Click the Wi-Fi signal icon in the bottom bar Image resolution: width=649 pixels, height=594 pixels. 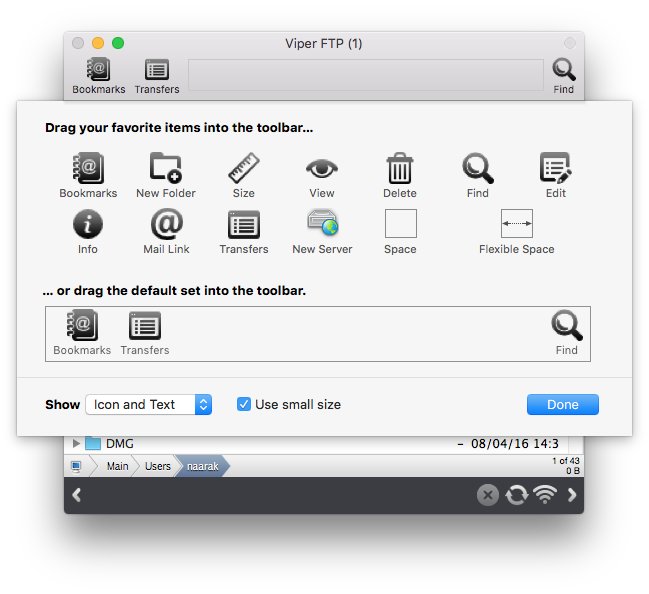click(545, 495)
